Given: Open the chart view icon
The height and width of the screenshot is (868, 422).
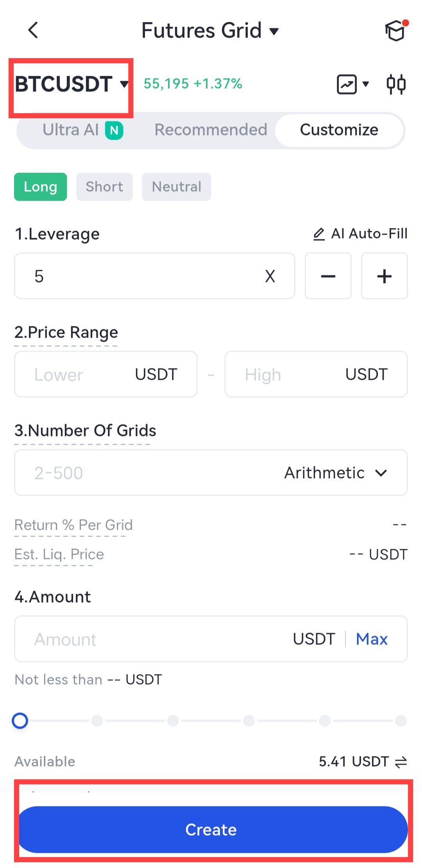Looking at the screenshot, I should 347,84.
